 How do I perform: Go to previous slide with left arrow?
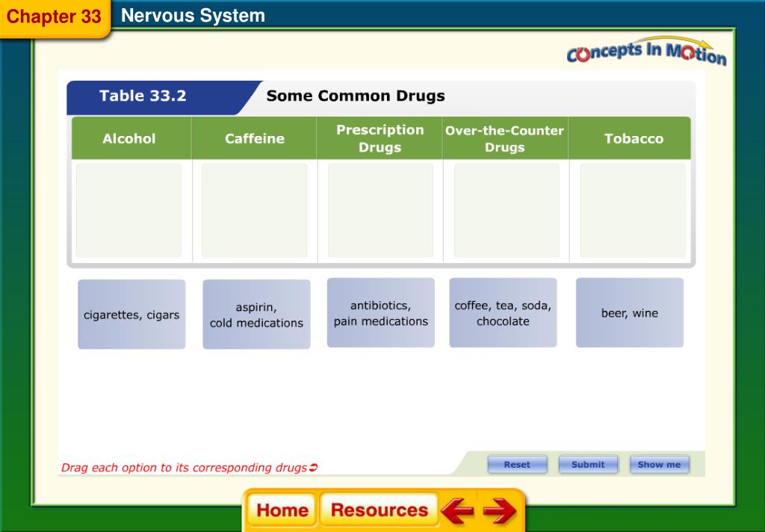click(x=458, y=510)
